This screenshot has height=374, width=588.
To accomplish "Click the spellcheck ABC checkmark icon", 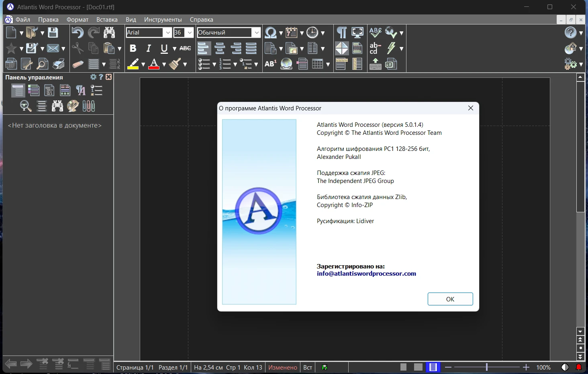I will coord(375,33).
